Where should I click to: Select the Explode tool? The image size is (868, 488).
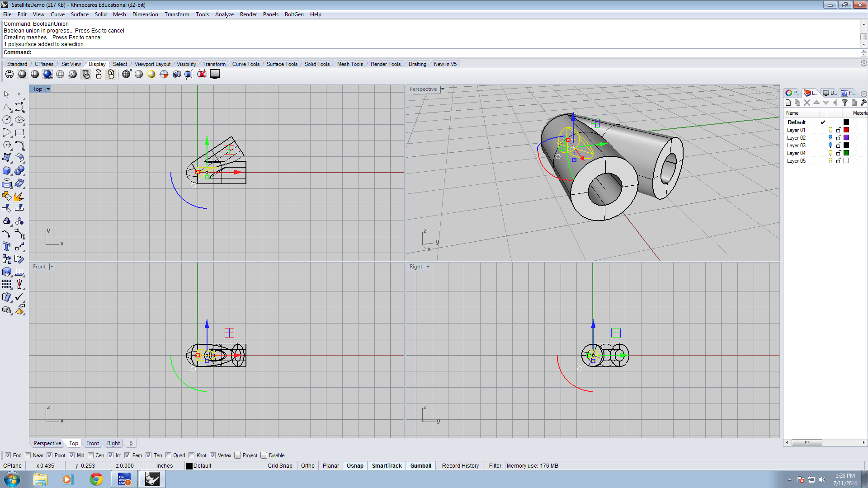coord(19,196)
